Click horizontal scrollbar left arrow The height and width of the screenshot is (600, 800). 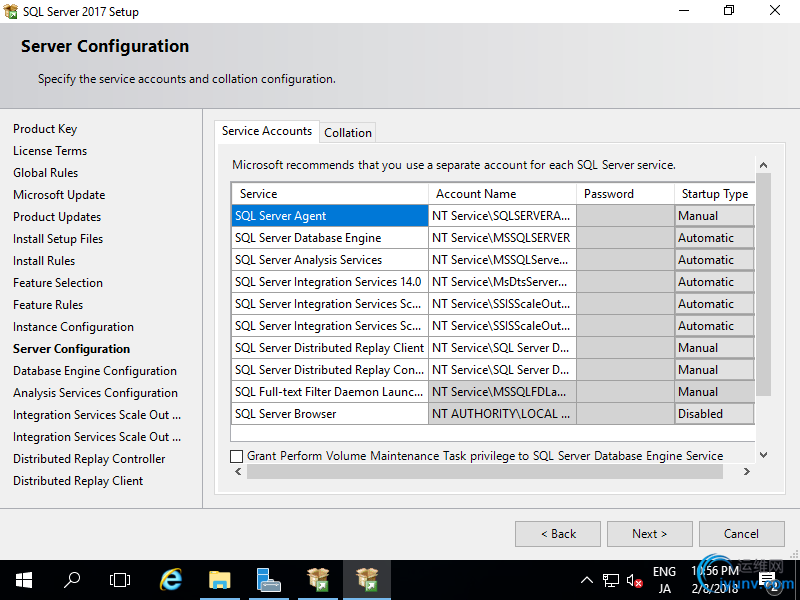pos(238,471)
